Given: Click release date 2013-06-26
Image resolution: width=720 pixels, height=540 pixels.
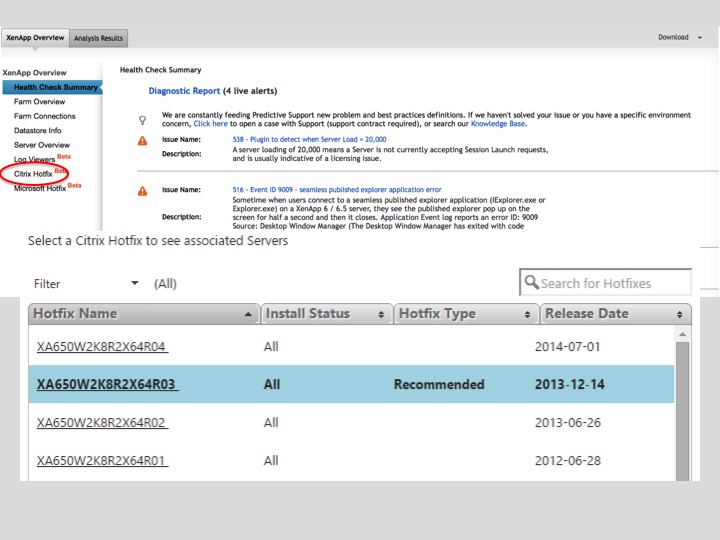Looking at the screenshot, I should tap(568, 422).
